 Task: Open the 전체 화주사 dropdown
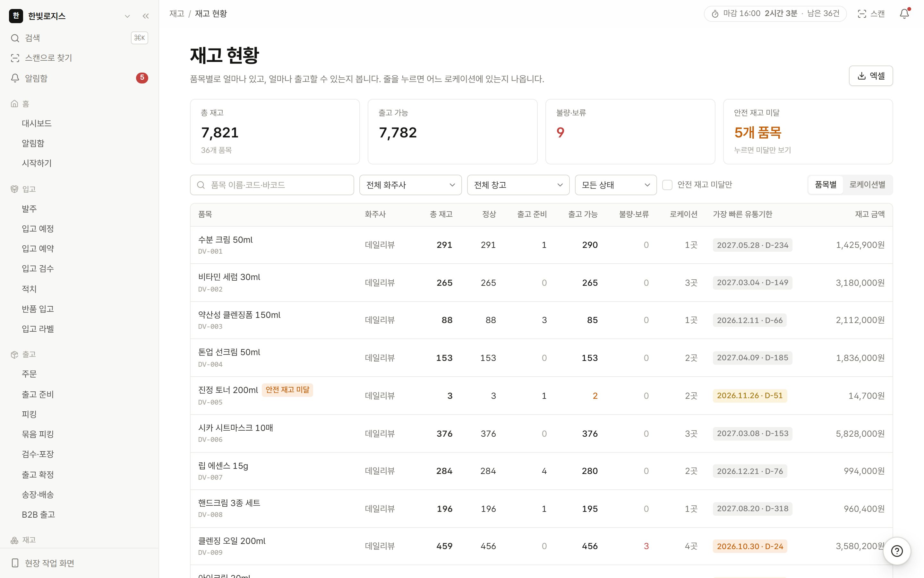pyautogui.click(x=410, y=185)
